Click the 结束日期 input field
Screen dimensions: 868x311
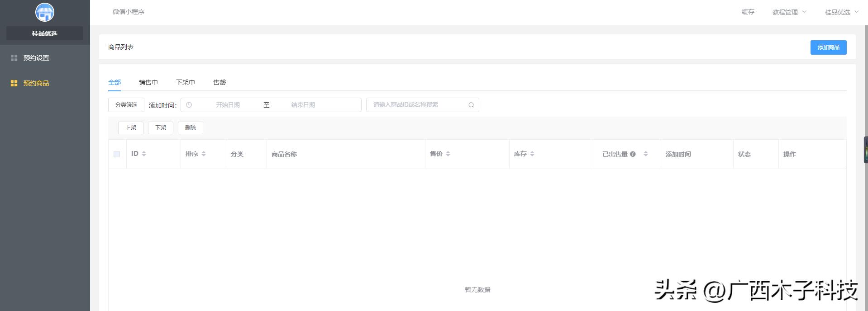[303, 105]
